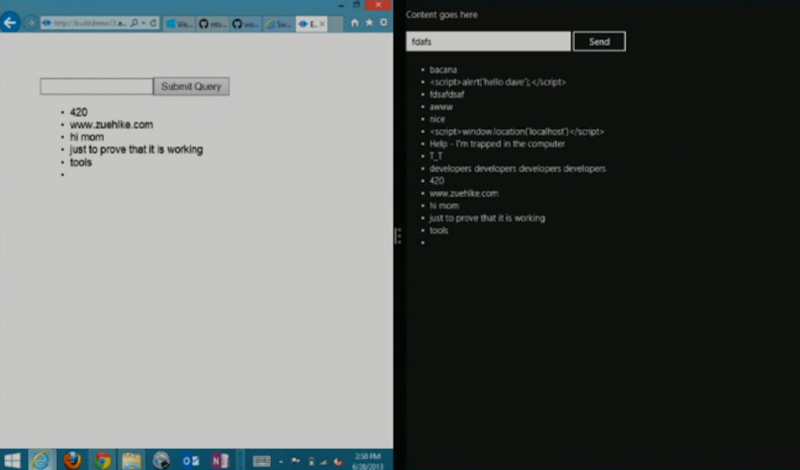Click the search magnifier in address bar

point(134,23)
